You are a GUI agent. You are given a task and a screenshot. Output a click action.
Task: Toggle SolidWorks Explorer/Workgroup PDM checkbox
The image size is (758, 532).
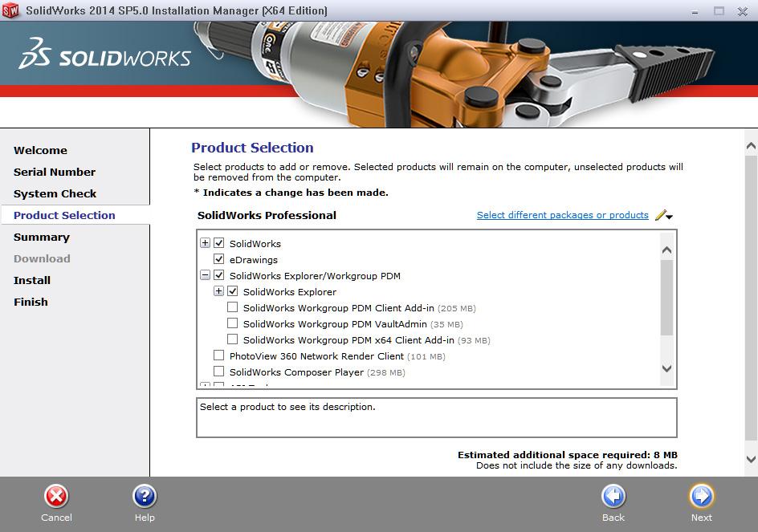click(219, 275)
